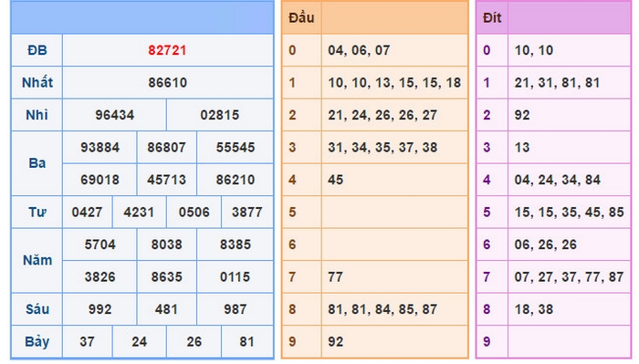Click the Năm prize number 5704

pos(100,244)
